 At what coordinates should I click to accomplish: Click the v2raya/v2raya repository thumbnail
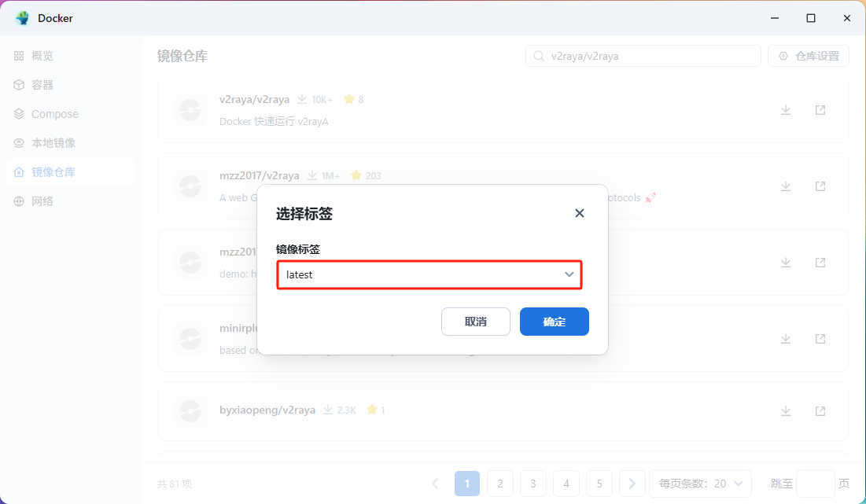(x=190, y=110)
